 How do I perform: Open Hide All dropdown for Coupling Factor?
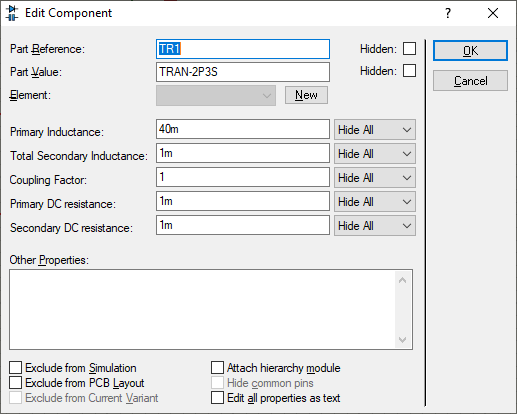375,177
